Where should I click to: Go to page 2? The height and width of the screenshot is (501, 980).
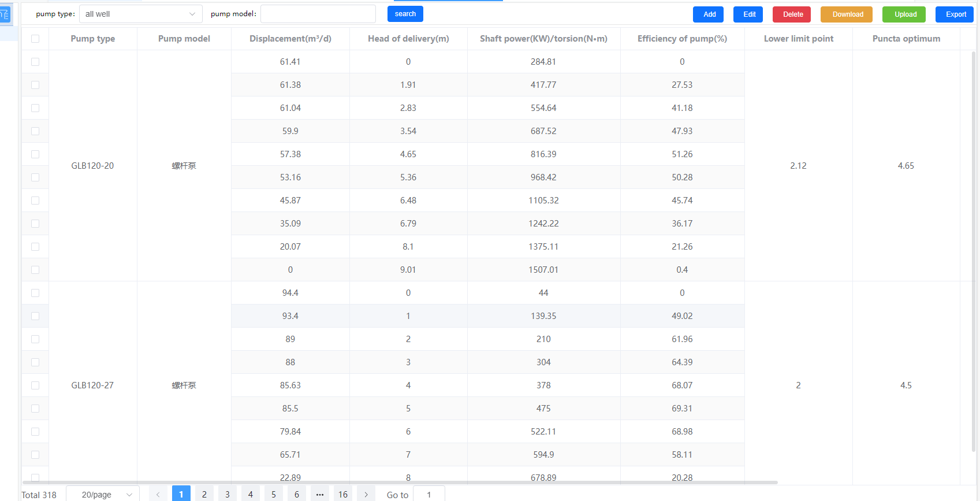click(x=204, y=495)
